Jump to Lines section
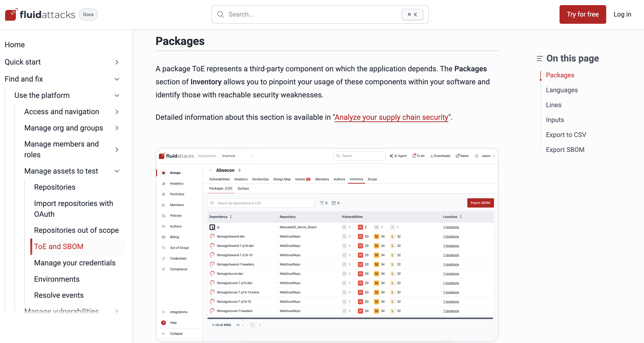This screenshot has height=343, width=644. click(553, 105)
